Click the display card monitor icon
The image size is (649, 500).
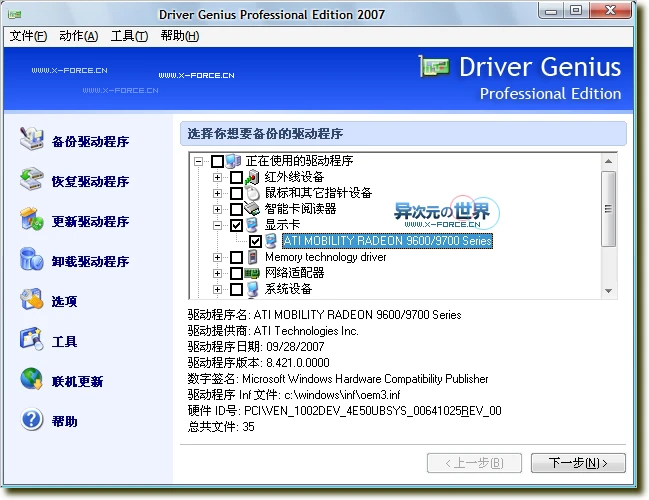252,225
